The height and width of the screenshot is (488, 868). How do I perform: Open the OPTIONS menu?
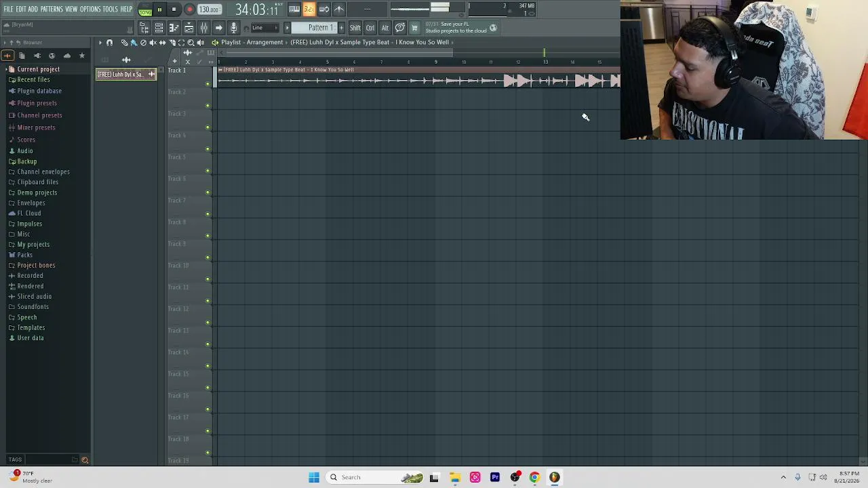point(90,9)
